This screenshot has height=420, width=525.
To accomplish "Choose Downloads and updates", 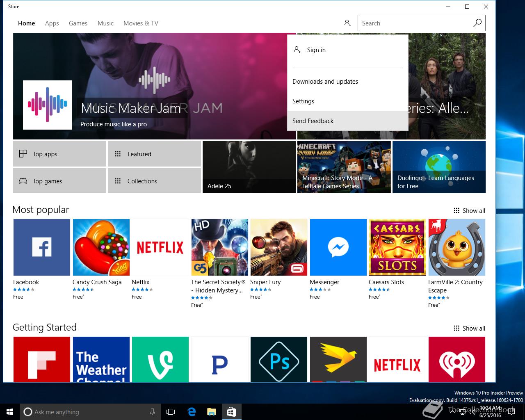I will (x=348, y=82).
